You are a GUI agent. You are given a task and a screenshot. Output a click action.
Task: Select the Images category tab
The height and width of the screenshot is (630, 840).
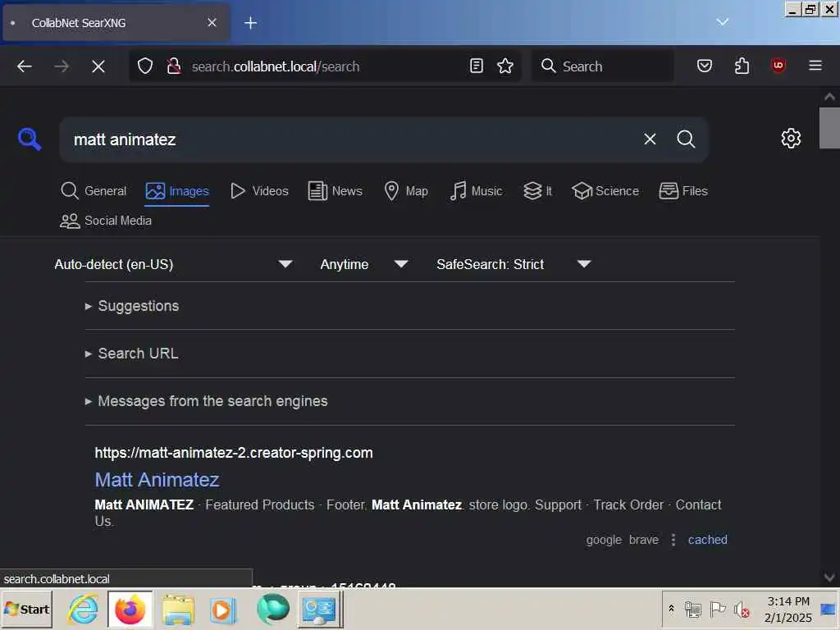[x=177, y=190]
